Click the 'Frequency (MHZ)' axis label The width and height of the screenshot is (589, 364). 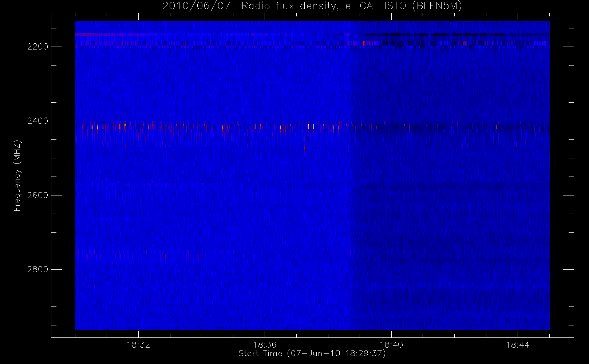click(17, 175)
